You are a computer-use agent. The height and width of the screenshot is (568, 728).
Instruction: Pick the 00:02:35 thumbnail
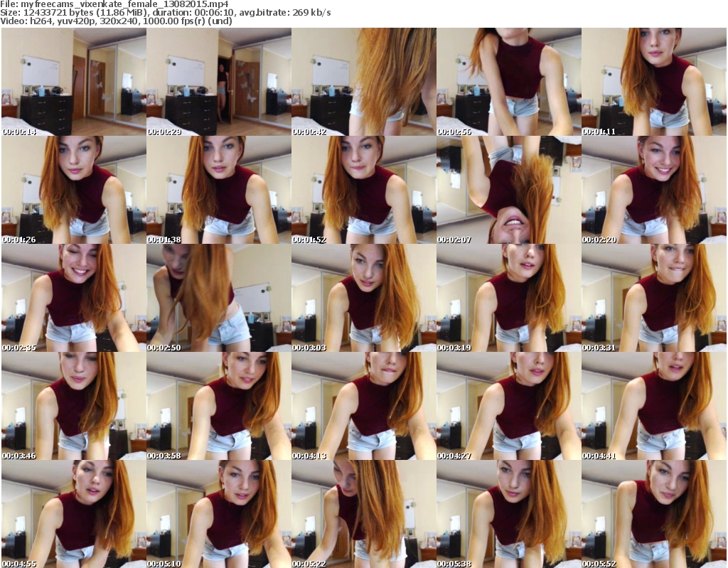74,298
